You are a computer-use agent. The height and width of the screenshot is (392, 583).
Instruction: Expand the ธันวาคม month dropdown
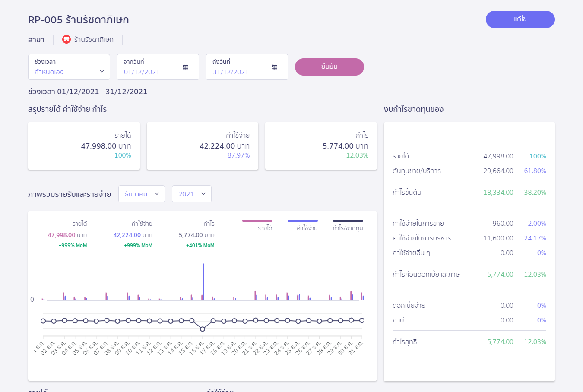click(x=141, y=194)
